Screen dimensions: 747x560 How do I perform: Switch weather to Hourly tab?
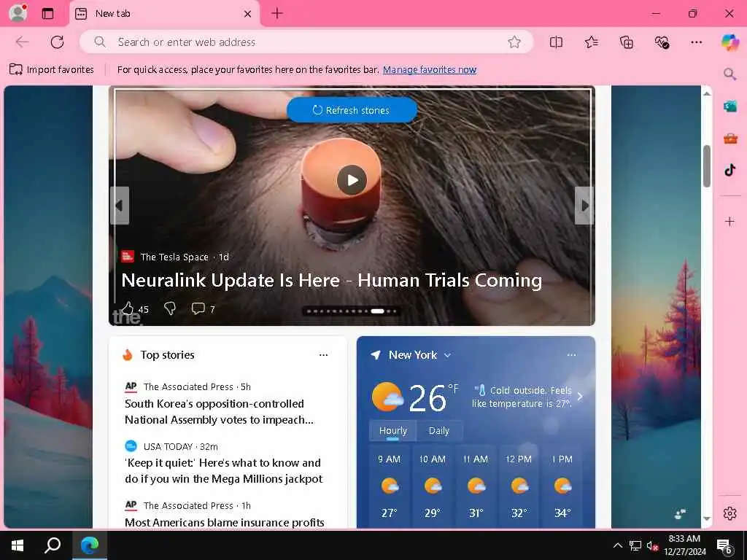[393, 430]
